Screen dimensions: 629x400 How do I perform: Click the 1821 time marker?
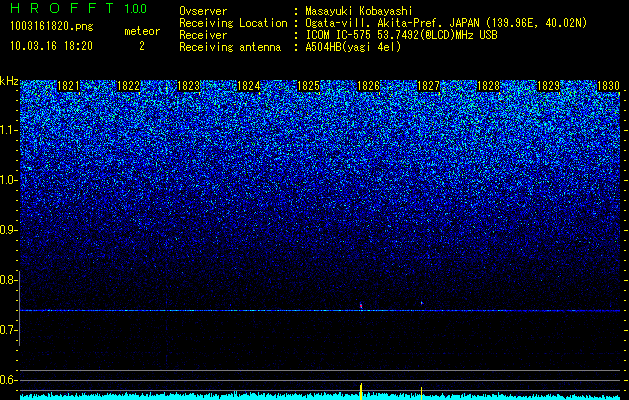coord(68,86)
